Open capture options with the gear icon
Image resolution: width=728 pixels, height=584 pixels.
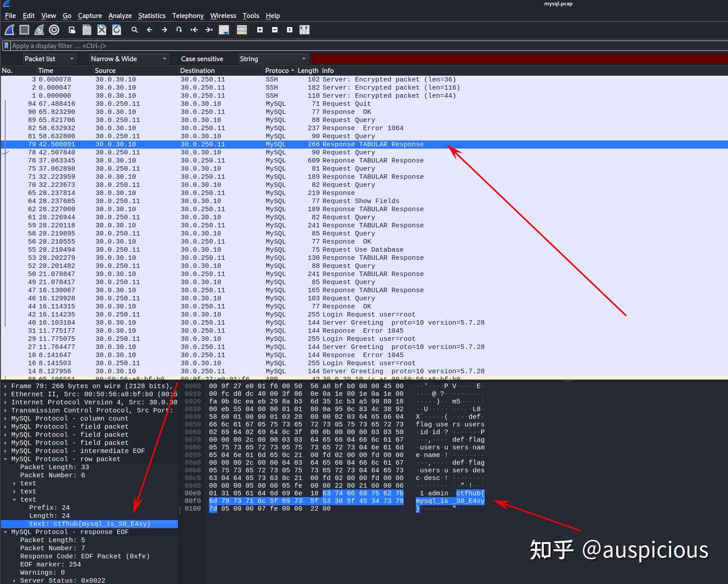tap(54, 30)
